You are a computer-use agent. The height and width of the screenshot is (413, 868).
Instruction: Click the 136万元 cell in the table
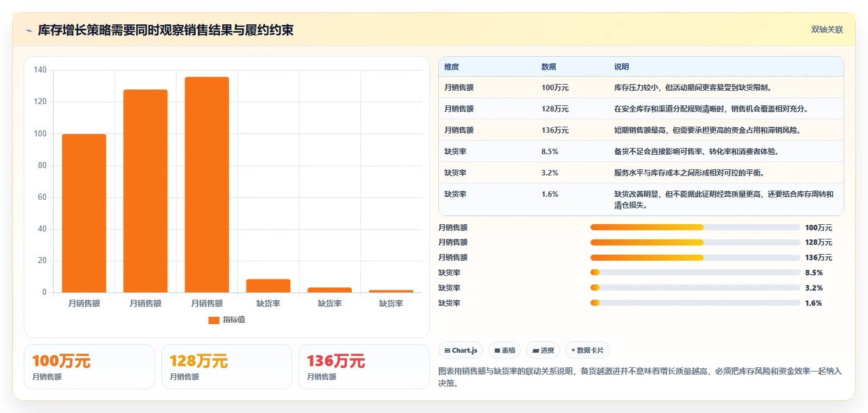coord(555,130)
